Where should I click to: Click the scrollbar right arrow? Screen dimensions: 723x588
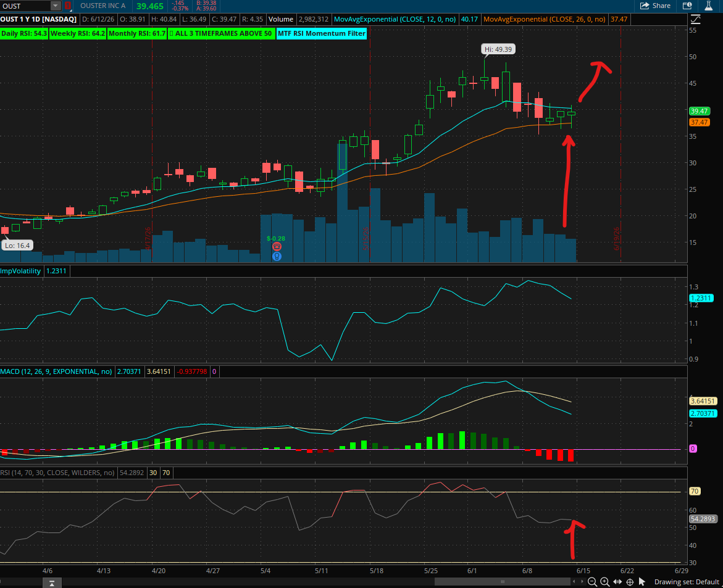click(581, 582)
